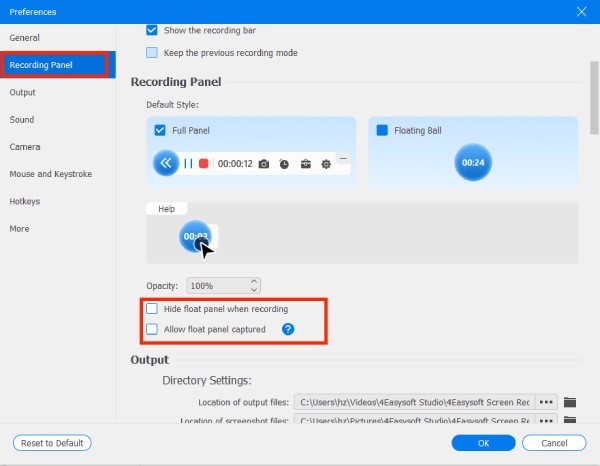This screenshot has width=600, height=466.
Task: Click Reset to Default button
Action: tap(52, 443)
